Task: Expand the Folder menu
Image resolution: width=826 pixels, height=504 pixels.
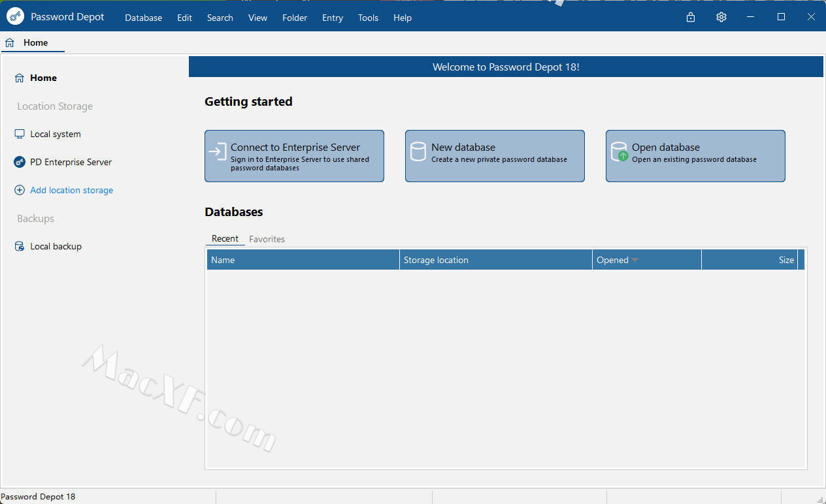Action: point(295,18)
